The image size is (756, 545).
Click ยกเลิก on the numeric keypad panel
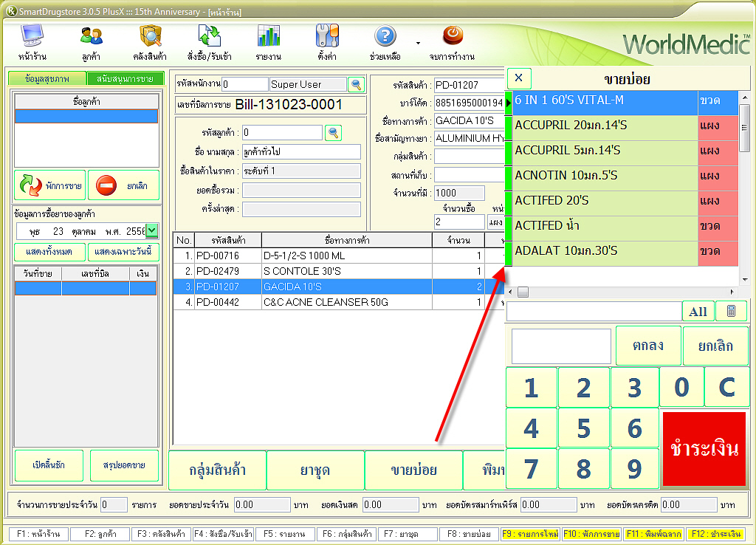tap(715, 346)
